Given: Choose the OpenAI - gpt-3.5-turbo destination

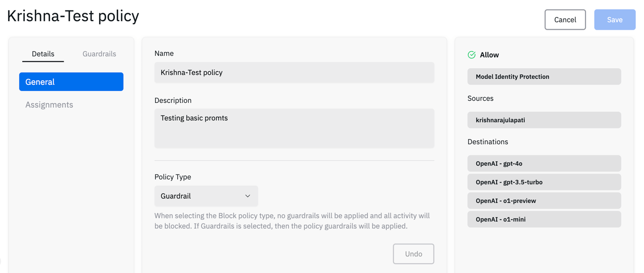Looking at the screenshot, I should click(544, 182).
